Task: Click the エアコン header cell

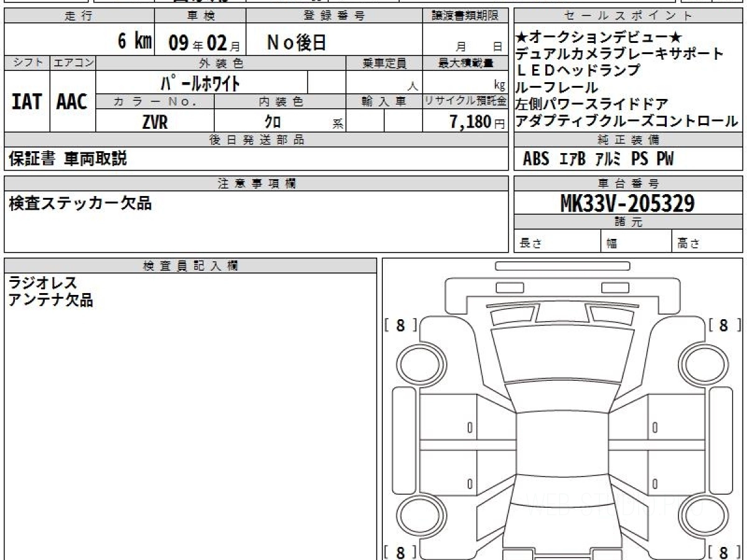Action: 73,63
